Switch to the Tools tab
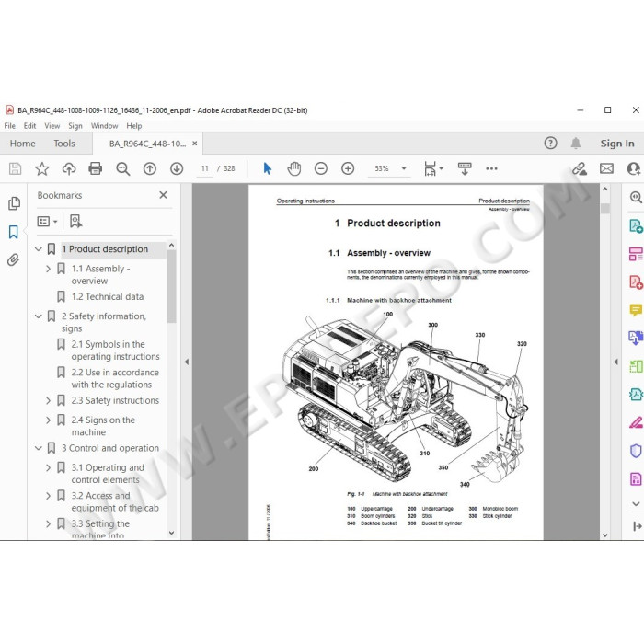644x644 pixels. point(64,144)
